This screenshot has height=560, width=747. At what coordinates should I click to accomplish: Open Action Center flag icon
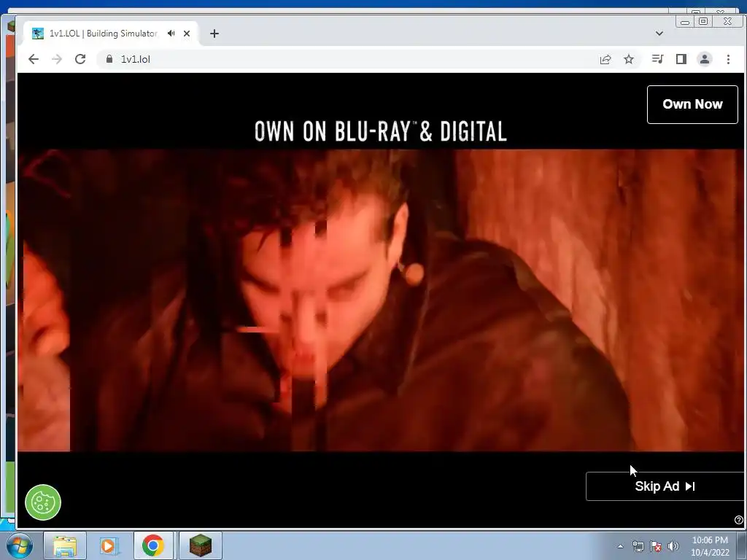click(656, 546)
